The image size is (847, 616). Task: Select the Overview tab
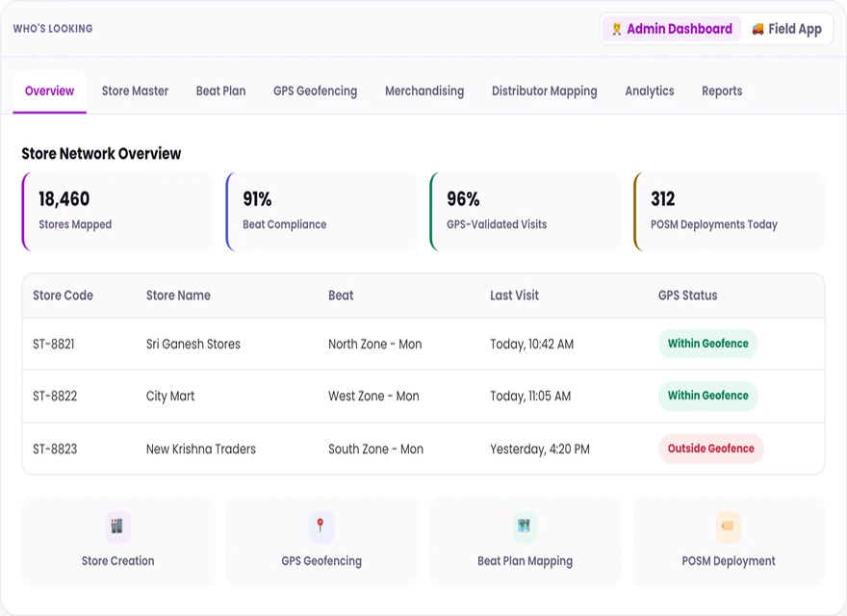click(x=50, y=91)
